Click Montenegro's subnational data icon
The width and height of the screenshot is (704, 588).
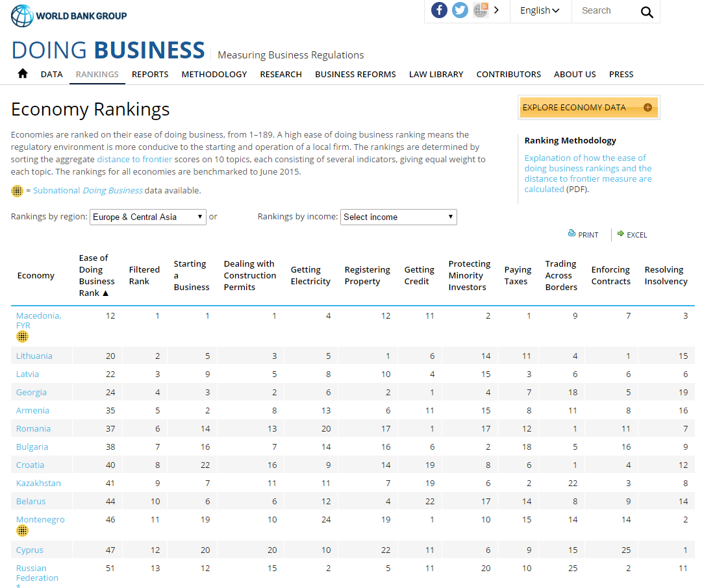tap(22, 531)
